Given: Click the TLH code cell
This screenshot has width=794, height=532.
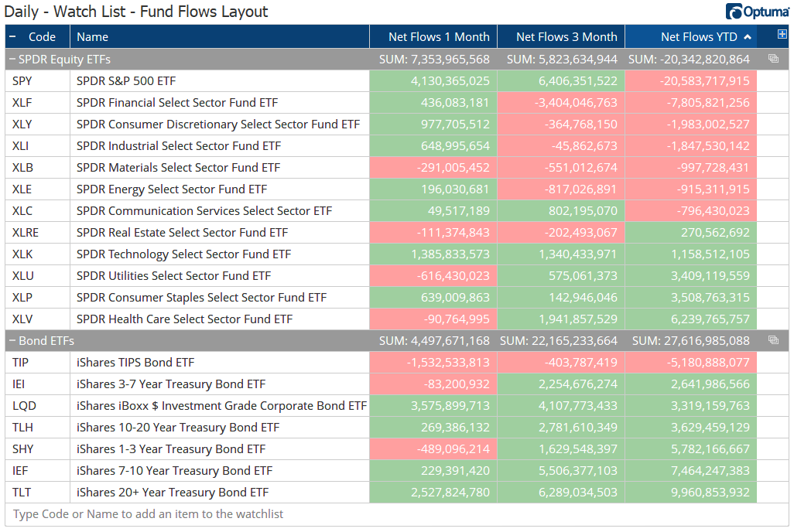Looking at the screenshot, I should coord(37,428).
